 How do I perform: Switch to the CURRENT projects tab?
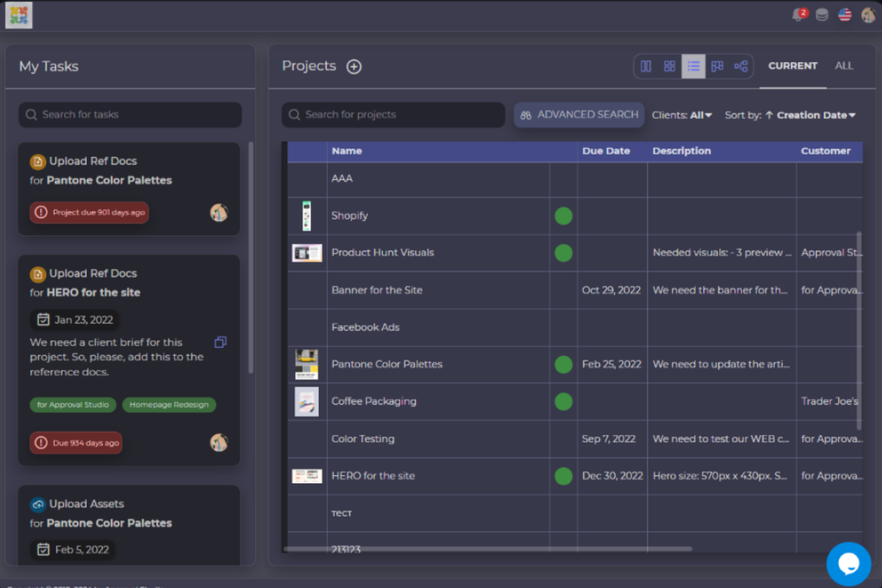pyautogui.click(x=793, y=66)
